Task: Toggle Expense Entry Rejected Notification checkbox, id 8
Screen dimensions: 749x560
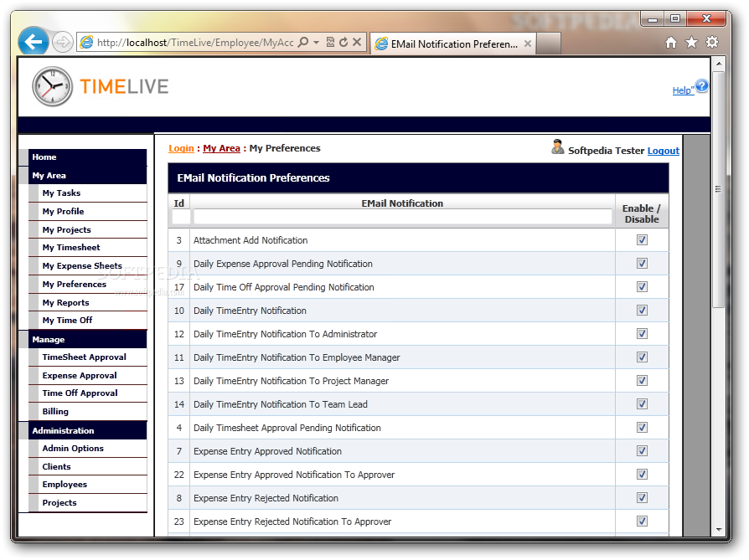Action: 642,497
